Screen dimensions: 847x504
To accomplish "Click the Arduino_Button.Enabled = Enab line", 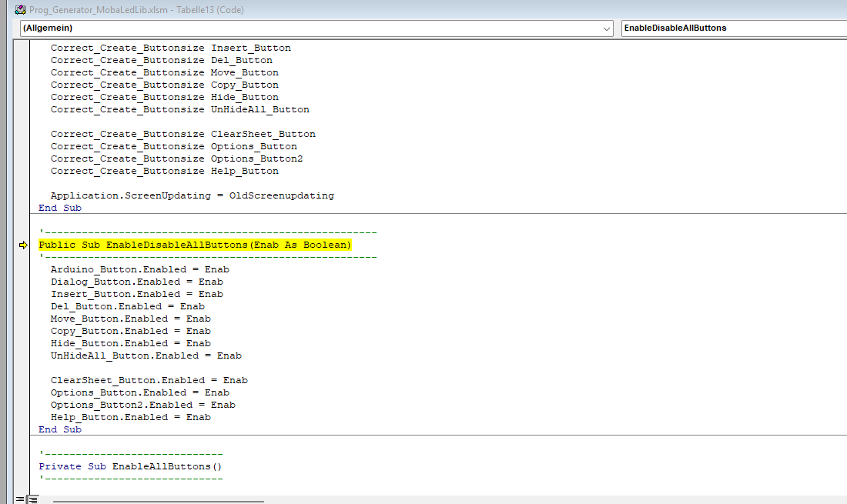I will (139, 269).
